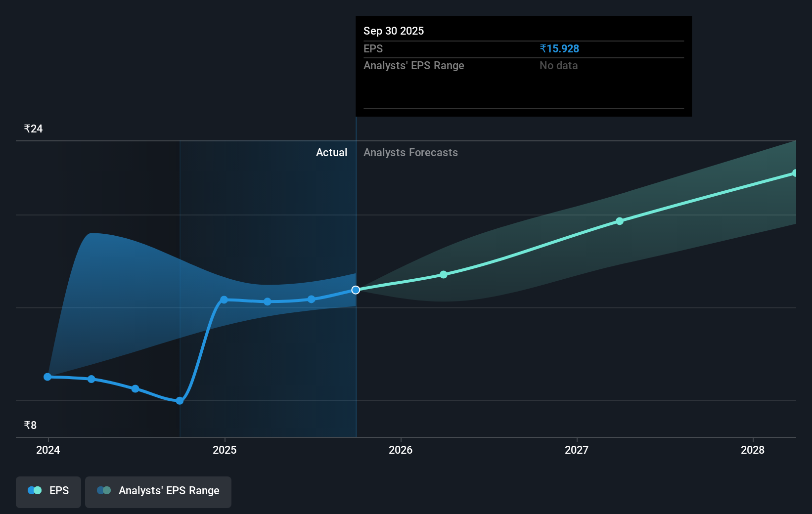Select the lowest EPS data point before 2025
Image resolution: width=812 pixels, height=514 pixels.
coord(179,401)
